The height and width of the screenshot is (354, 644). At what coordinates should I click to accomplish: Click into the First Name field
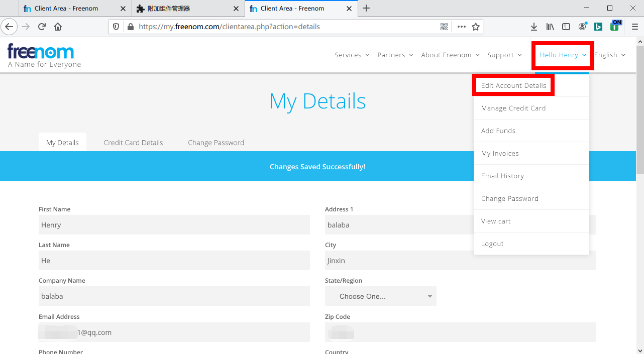(174, 225)
